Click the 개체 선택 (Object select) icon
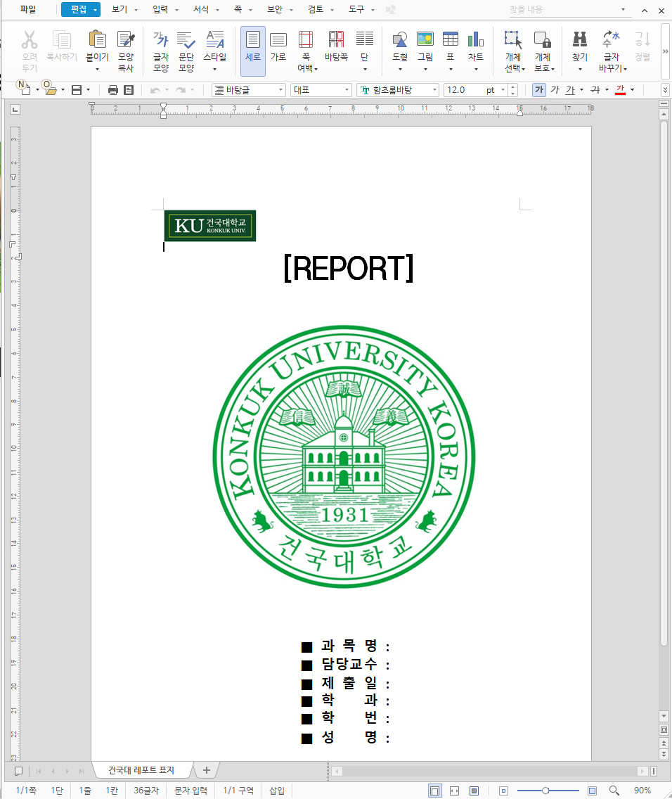 (x=514, y=40)
